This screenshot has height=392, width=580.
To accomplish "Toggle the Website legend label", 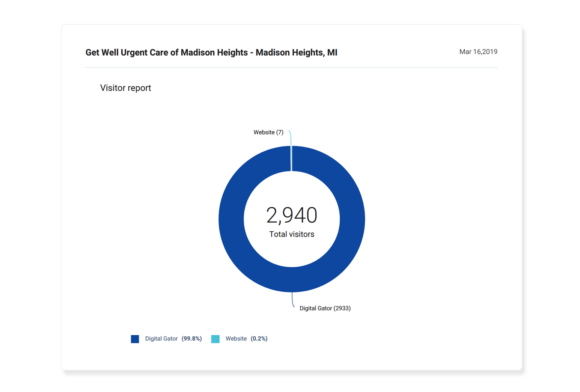I will coord(236,339).
